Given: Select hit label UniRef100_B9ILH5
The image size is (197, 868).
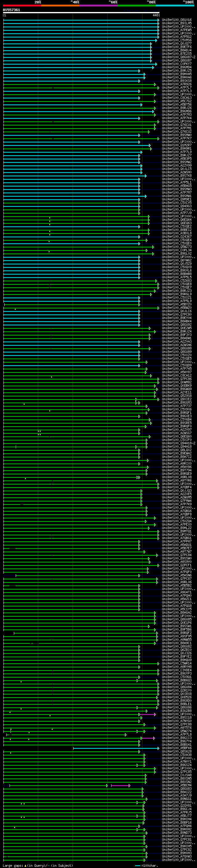Looking at the screenshot, I should pyautogui.click(x=177, y=23).
